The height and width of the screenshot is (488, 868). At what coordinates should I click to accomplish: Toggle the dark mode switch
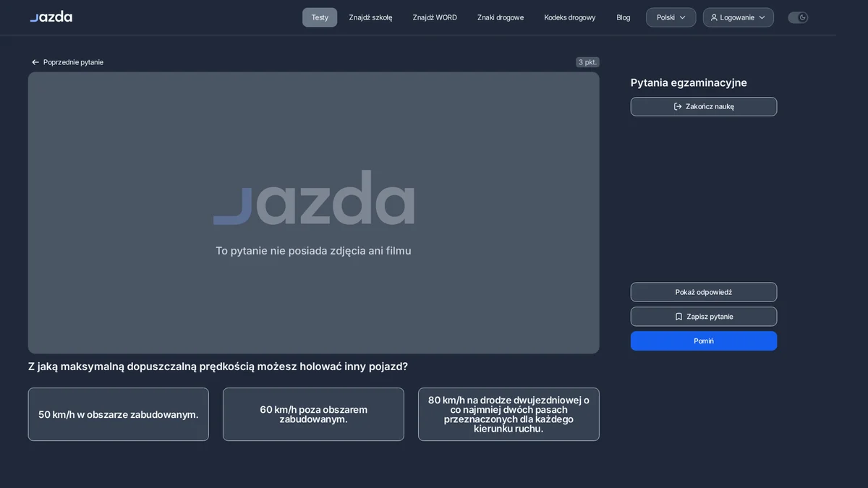[x=798, y=17]
